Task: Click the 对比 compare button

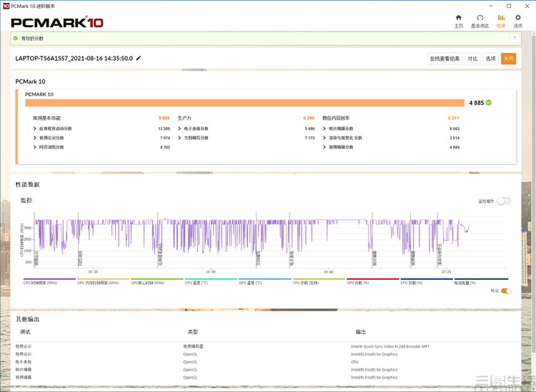Action: click(x=473, y=59)
